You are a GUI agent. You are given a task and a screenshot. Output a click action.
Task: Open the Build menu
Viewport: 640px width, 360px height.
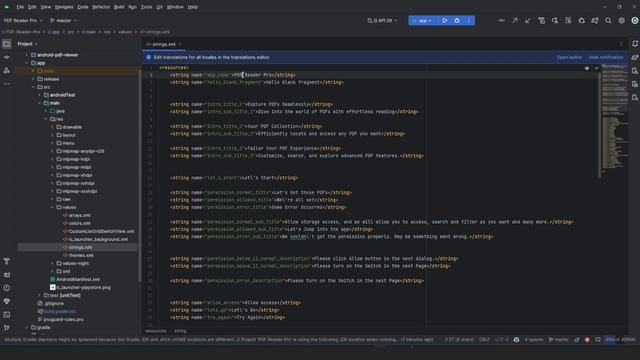119,7
